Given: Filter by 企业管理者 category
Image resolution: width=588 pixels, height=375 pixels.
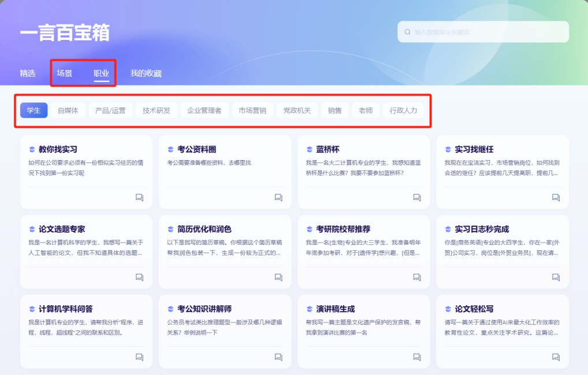Looking at the screenshot, I should tap(204, 110).
